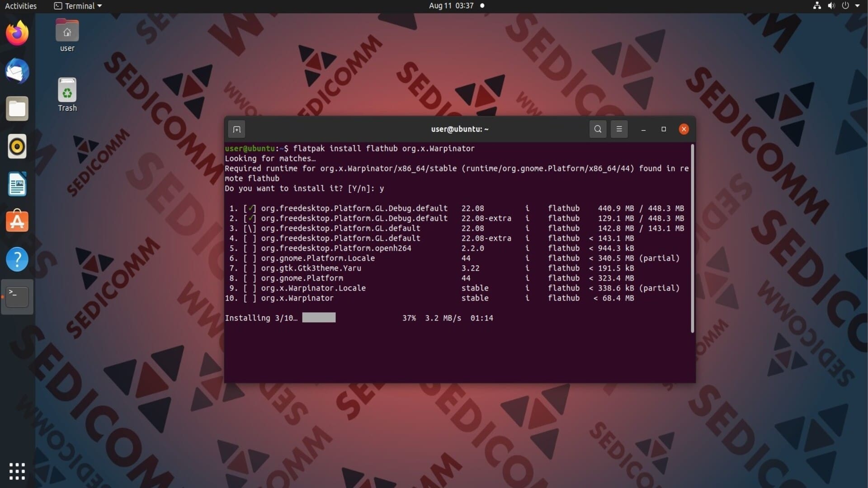Click the new tab icon in terminal header
Image resolution: width=868 pixels, height=488 pixels.
(x=236, y=129)
